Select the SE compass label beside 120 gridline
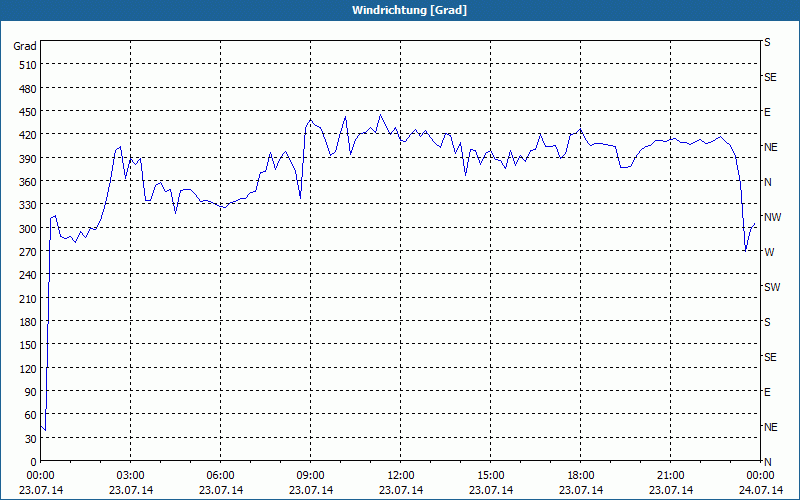Image resolution: width=800 pixels, height=500 pixels. 770,357
